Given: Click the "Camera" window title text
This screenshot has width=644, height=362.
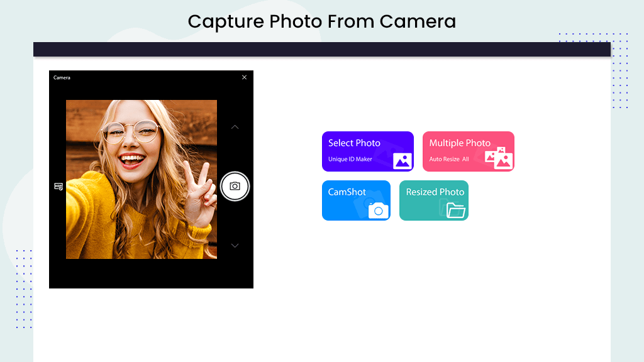Looking at the screenshot, I should tap(62, 77).
